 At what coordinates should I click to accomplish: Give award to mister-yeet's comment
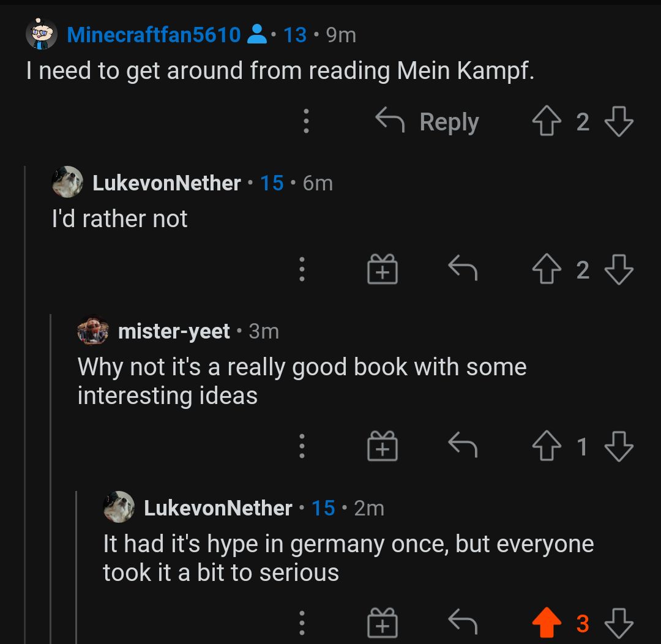[383, 446]
